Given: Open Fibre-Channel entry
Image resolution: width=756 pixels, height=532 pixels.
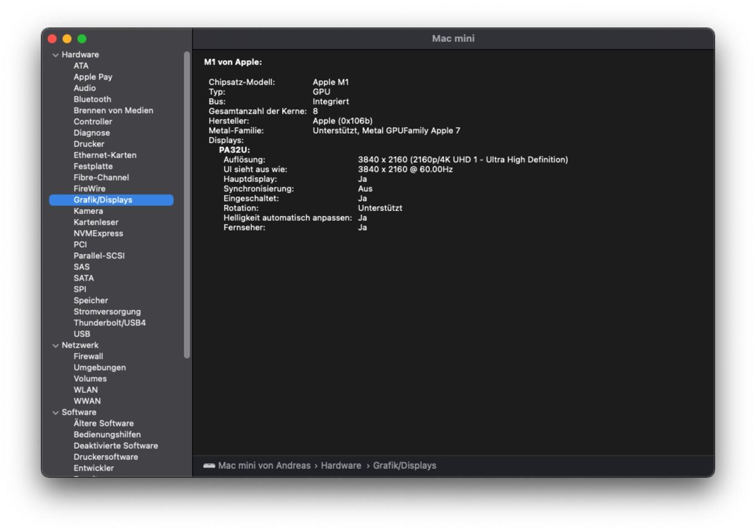Looking at the screenshot, I should [x=101, y=177].
